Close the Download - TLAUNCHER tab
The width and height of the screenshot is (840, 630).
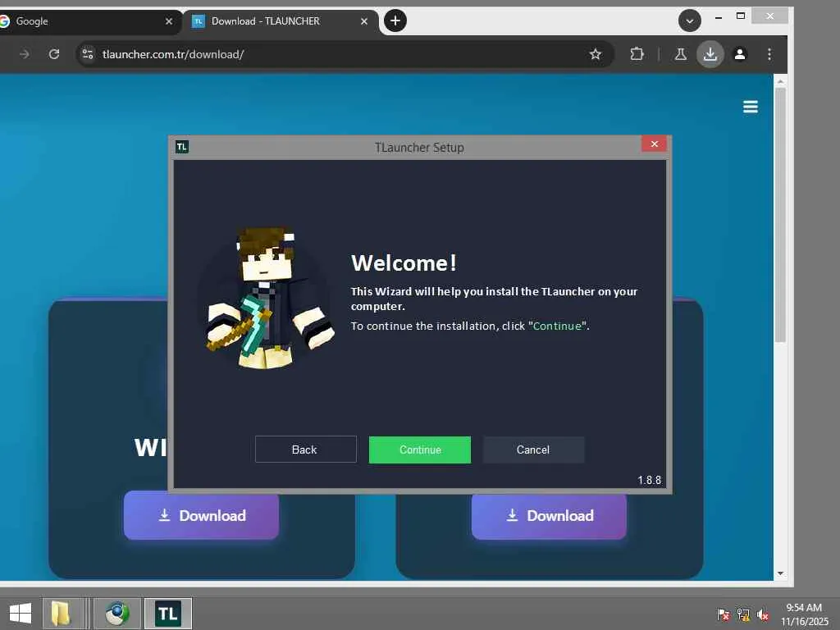coord(363,21)
